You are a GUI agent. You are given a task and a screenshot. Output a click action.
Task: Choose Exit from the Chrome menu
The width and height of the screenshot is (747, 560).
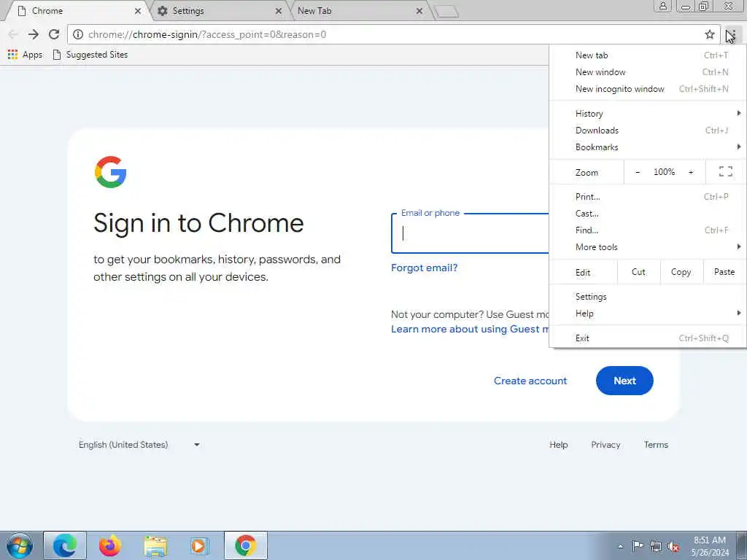pyautogui.click(x=648, y=338)
